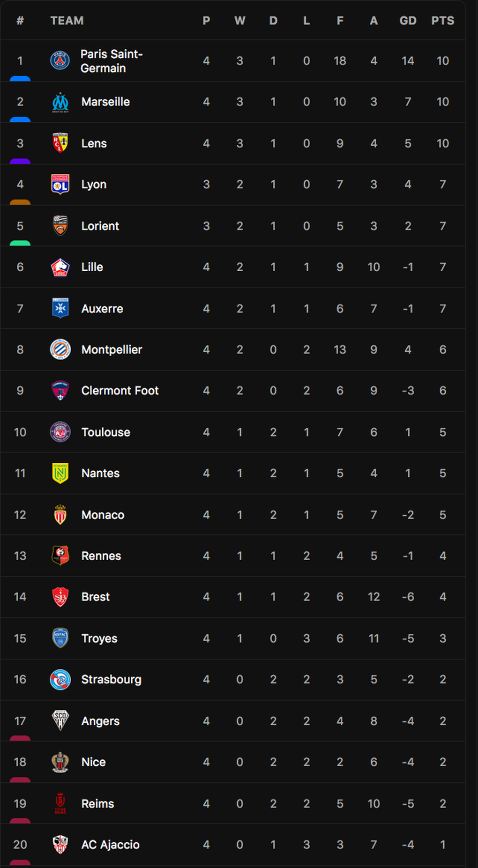The width and height of the screenshot is (478, 868).
Task: Click the green marker under rank 5
Action: (x=20, y=244)
